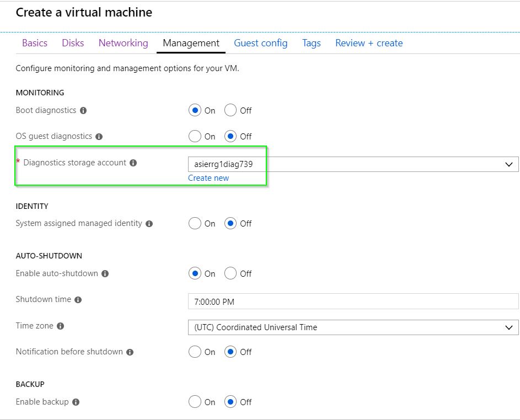This screenshot has height=420, width=520.
Task: Enable System assigned managed identity On
Action: (x=195, y=223)
